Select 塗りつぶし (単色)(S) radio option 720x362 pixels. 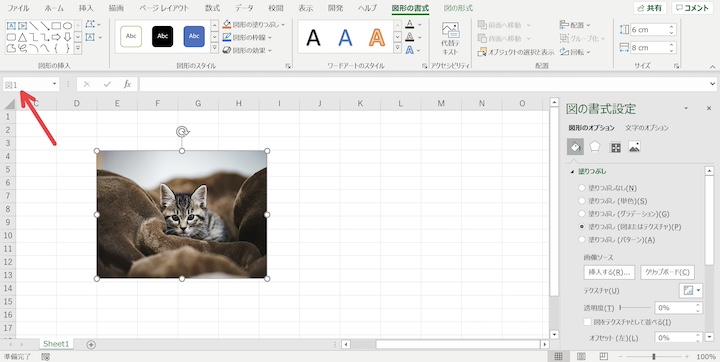pos(582,201)
